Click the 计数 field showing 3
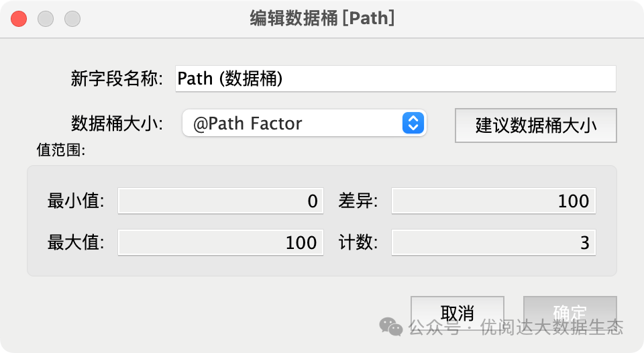 pyautogui.click(x=493, y=242)
